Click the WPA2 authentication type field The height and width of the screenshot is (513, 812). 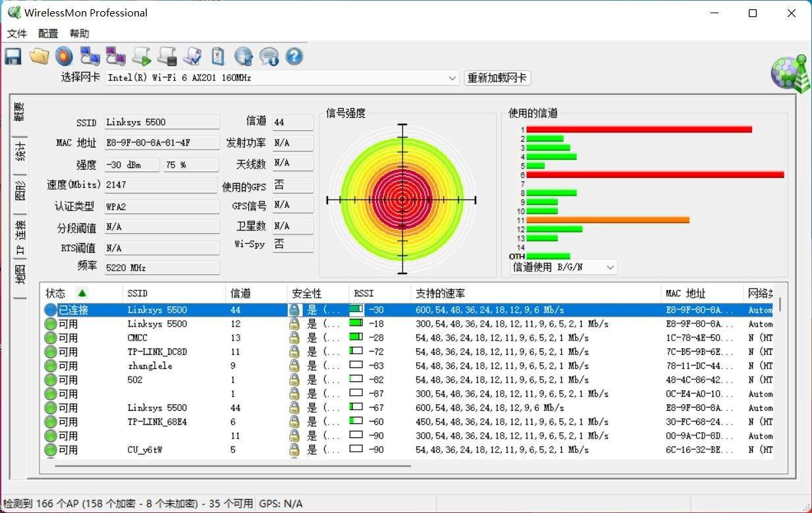[x=162, y=206]
